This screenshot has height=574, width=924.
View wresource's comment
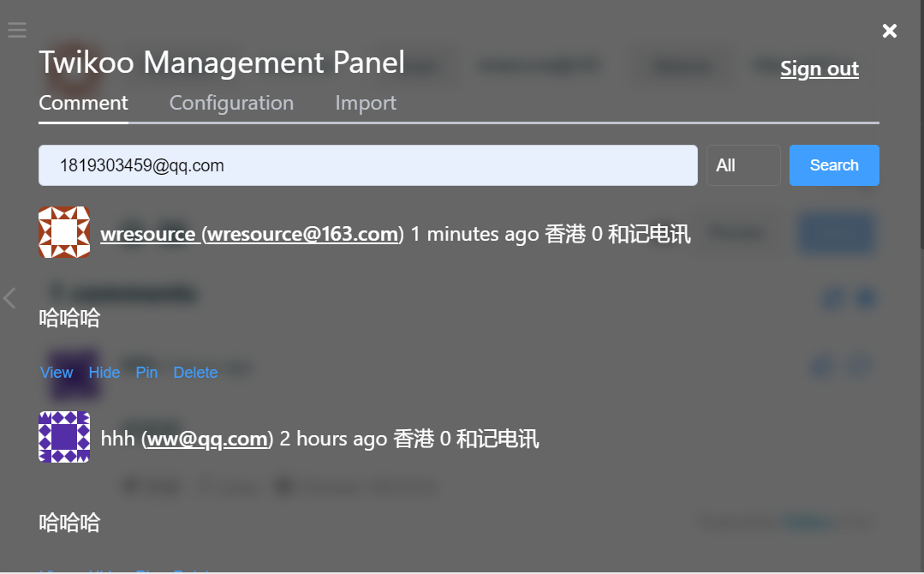click(57, 373)
